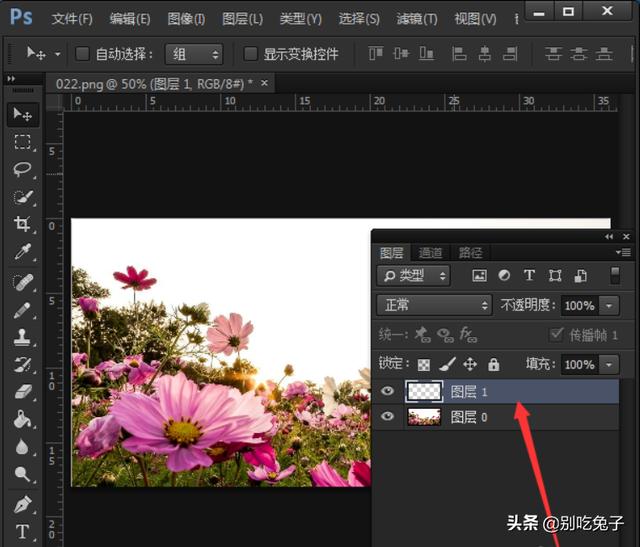Open the 图像(I) menu
Image resolution: width=640 pixels, height=547 pixels.
186,18
